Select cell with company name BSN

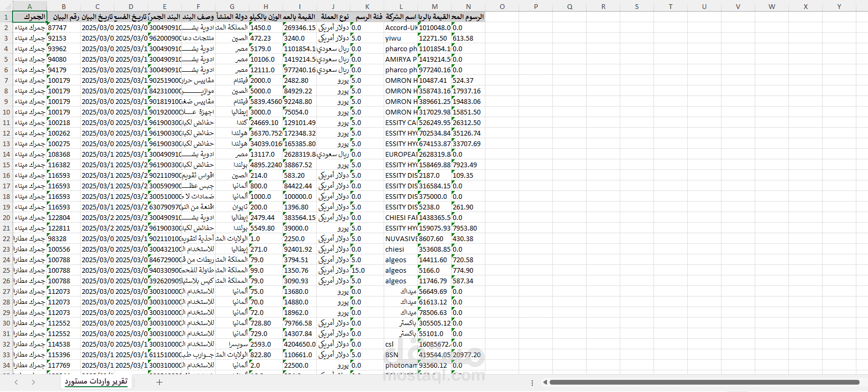point(401,355)
